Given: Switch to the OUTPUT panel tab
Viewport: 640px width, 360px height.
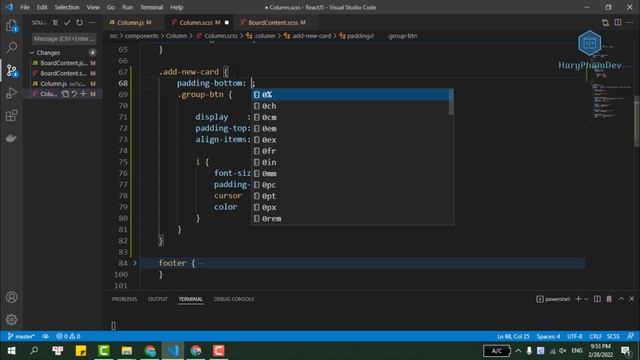Looking at the screenshot, I should [x=158, y=299].
